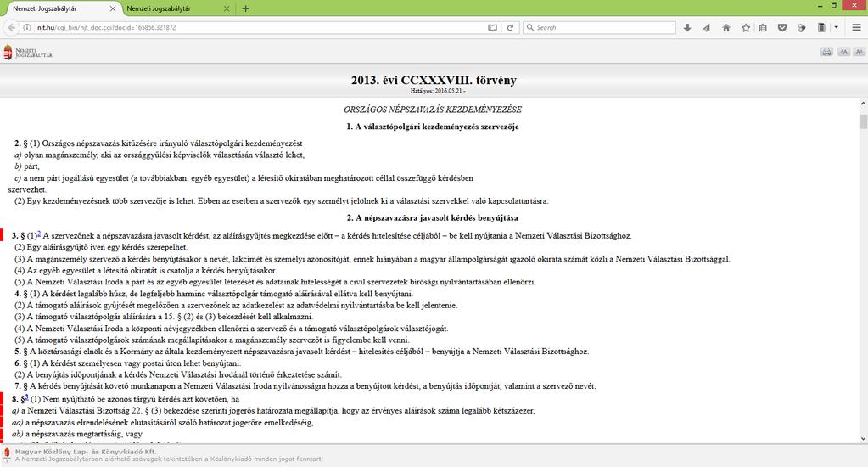Open footnote 2 link in section 3
The height and width of the screenshot is (467, 868).
(x=39, y=234)
